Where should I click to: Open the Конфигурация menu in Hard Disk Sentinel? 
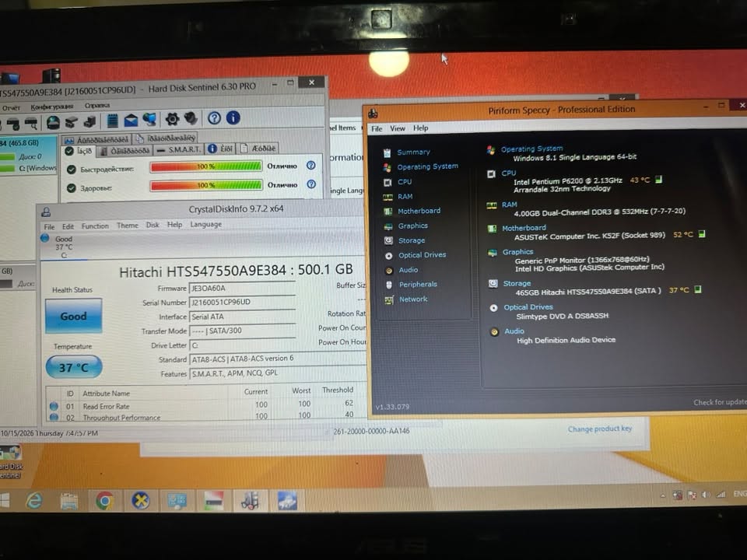(52, 107)
